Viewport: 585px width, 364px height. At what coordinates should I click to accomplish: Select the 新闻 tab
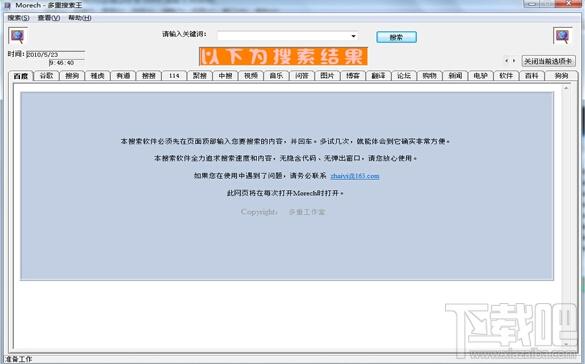[455, 76]
